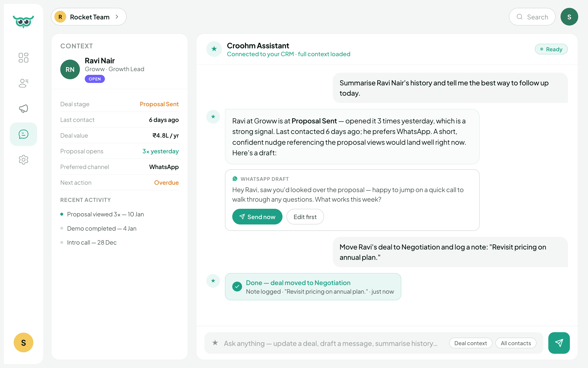This screenshot has width=588, height=368.
Task: Open the profile menu via the S avatar top right
Action: pyautogui.click(x=569, y=17)
